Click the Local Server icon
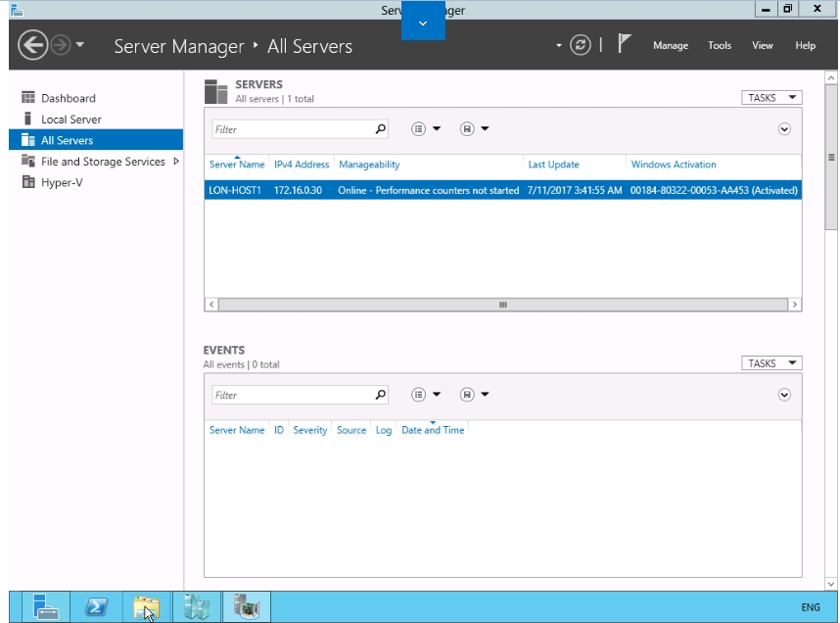Image resolution: width=840 pixels, height=623 pixels. pyautogui.click(x=27, y=119)
